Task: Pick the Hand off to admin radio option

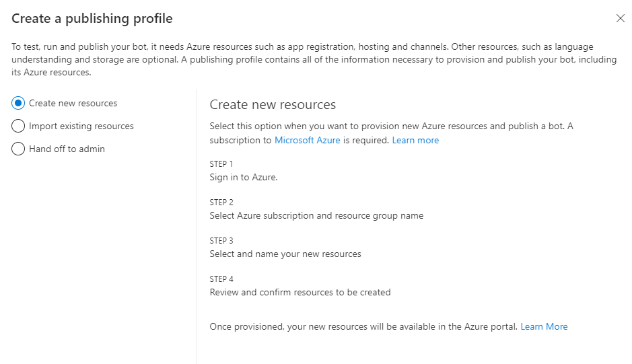Action: click(x=18, y=149)
